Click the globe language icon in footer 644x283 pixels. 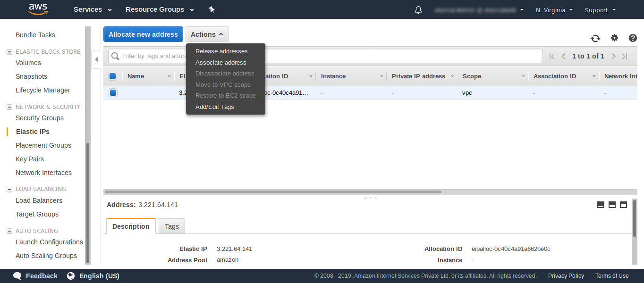click(71, 276)
